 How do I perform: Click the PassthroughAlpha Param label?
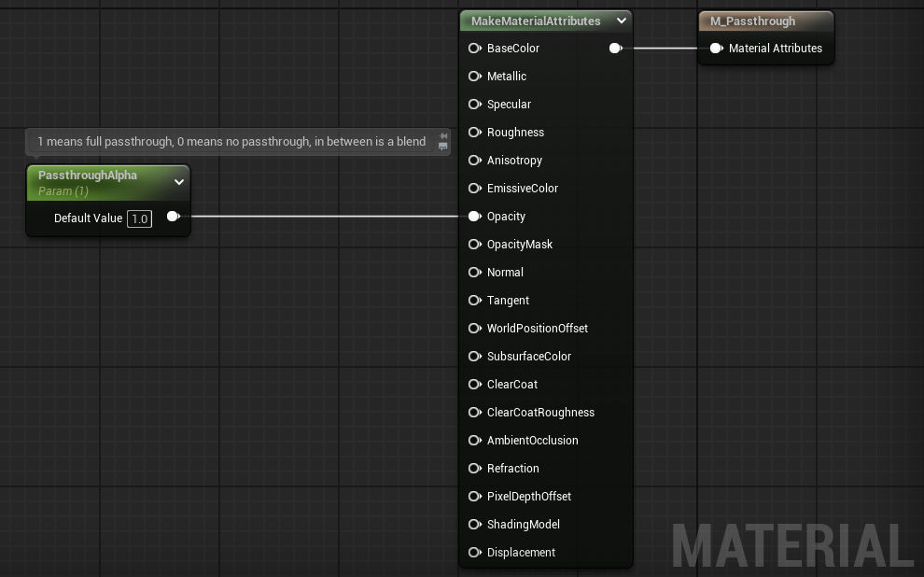(62, 191)
